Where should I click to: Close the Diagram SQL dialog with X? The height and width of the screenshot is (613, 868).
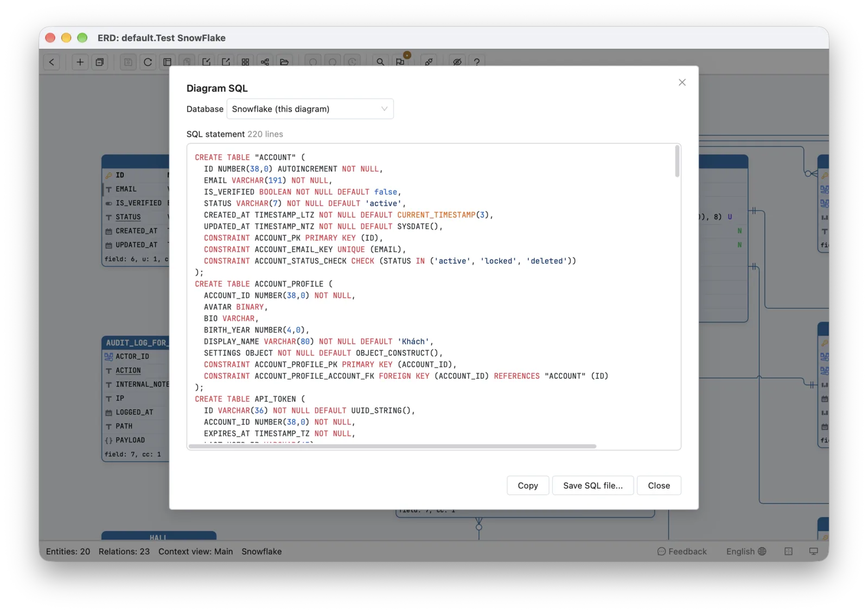[682, 82]
